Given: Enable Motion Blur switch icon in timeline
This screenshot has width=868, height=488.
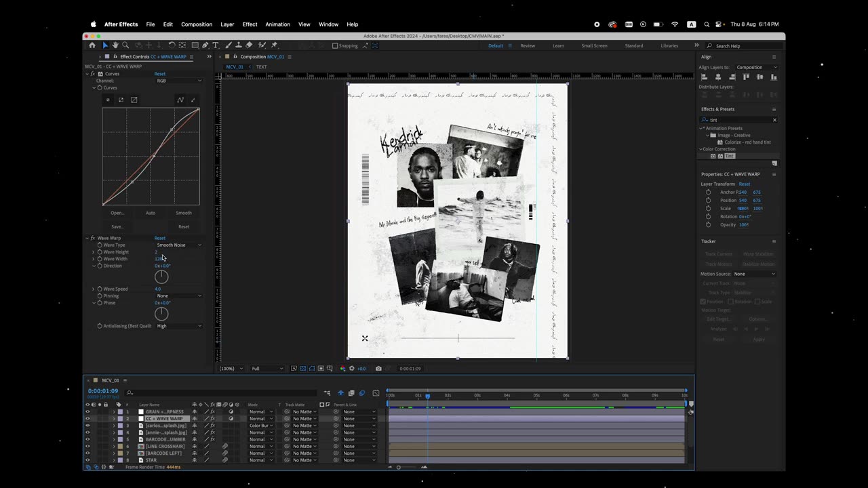Looking at the screenshot, I should (x=361, y=393).
